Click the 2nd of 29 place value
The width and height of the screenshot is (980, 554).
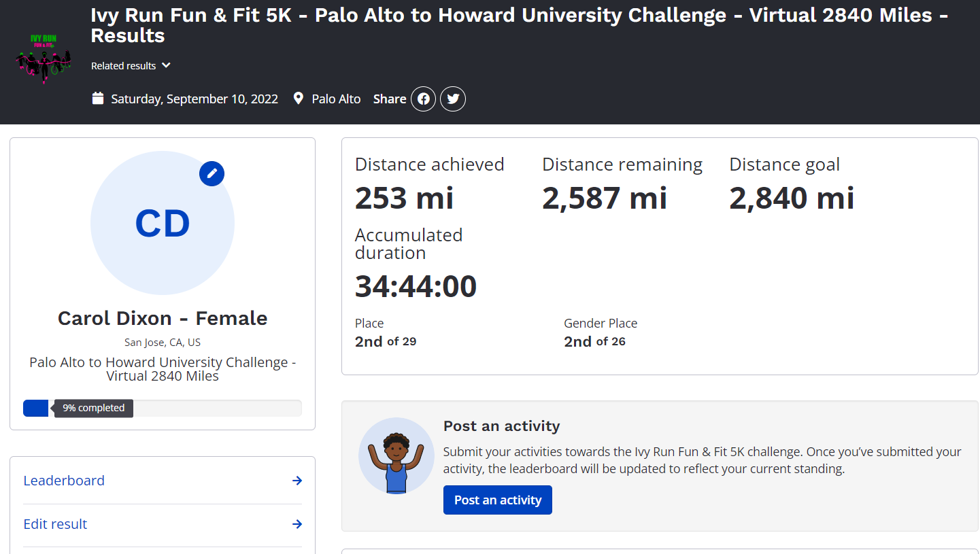(386, 341)
